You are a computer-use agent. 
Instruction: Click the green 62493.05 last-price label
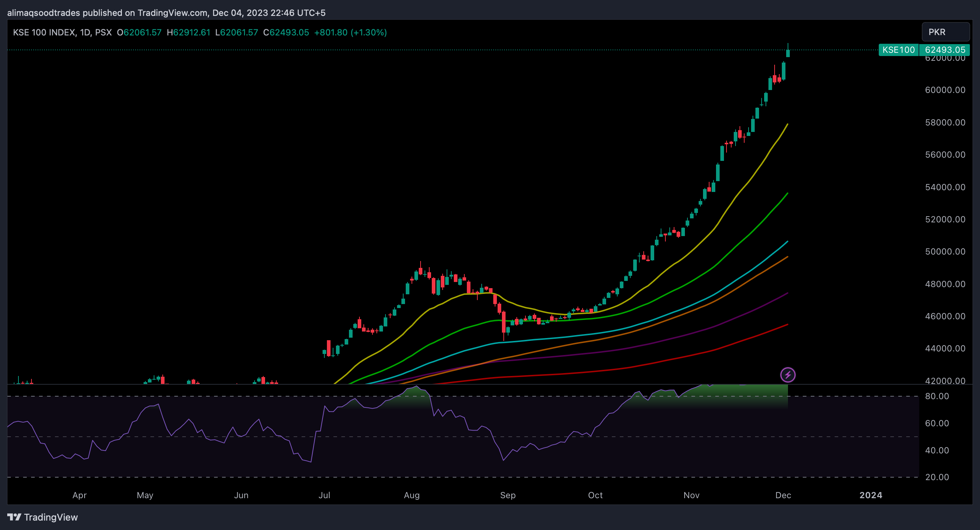945,50
